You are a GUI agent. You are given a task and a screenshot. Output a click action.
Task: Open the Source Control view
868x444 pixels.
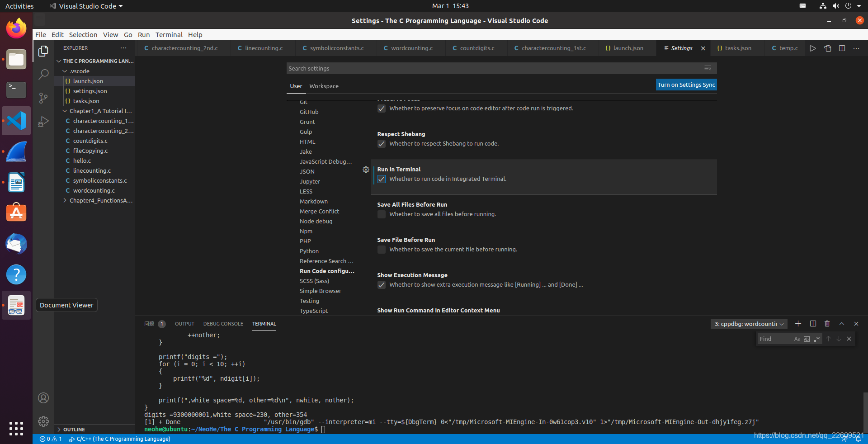click(43, 98)
